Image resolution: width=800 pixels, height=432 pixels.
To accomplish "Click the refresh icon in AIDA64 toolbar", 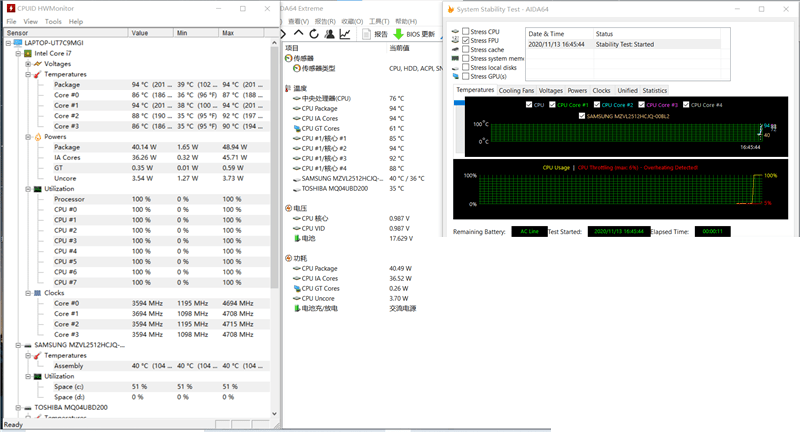I will tap(314, 34).
